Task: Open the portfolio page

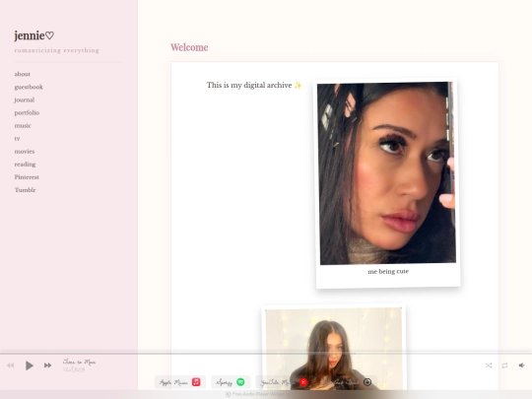Action: pos(27,112)
